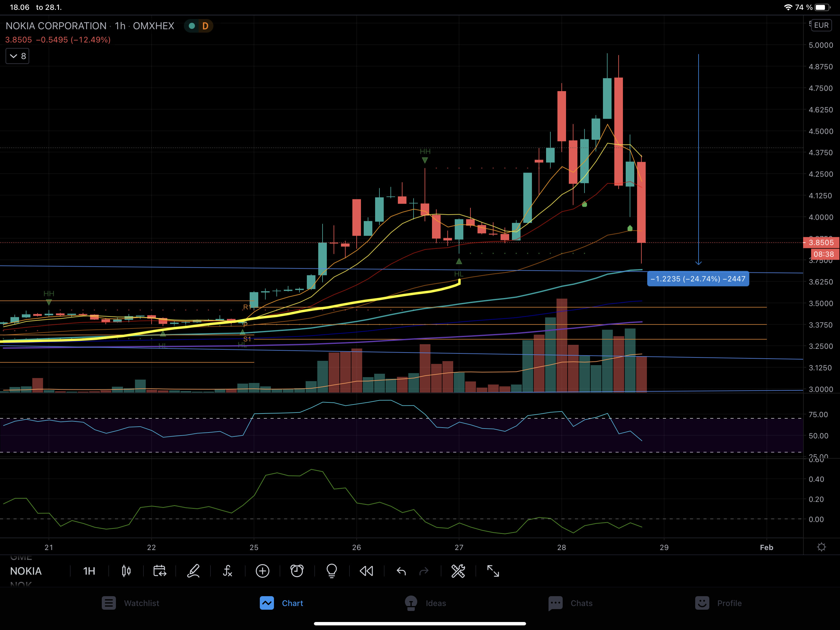Toggle the orange D data mode badge
The height and width of the screenshot is (630, 840).
[205, 26]
